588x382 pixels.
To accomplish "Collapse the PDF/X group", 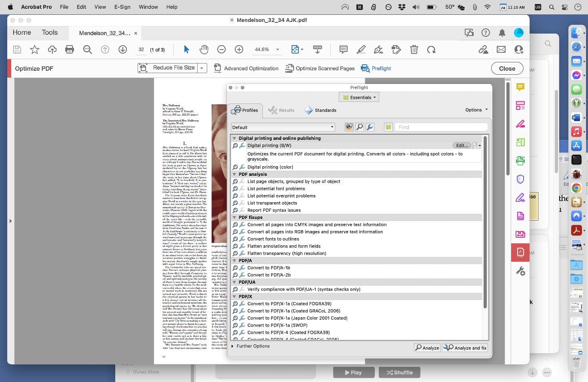I will (x=234, y=296).
